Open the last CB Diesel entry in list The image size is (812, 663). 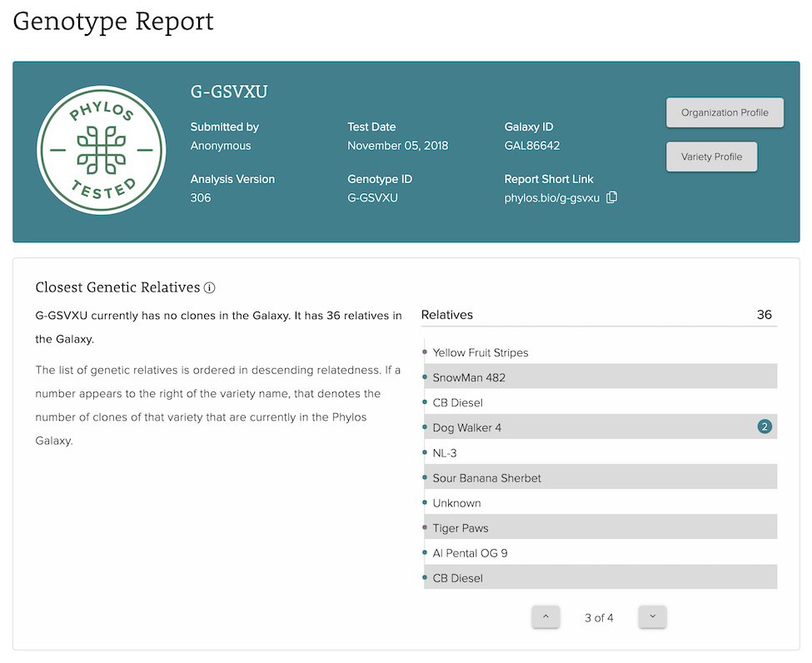(457, 578)
